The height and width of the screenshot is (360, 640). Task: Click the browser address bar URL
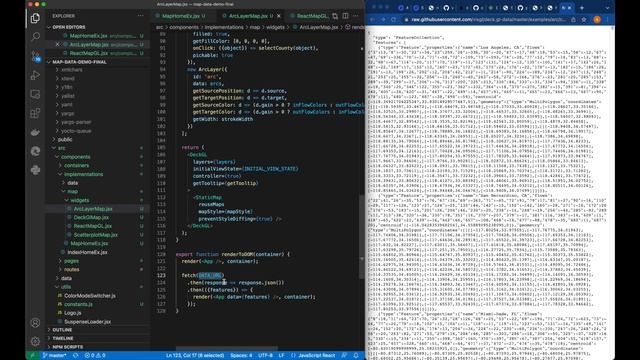pyautogui.click(x=488, y=20)
